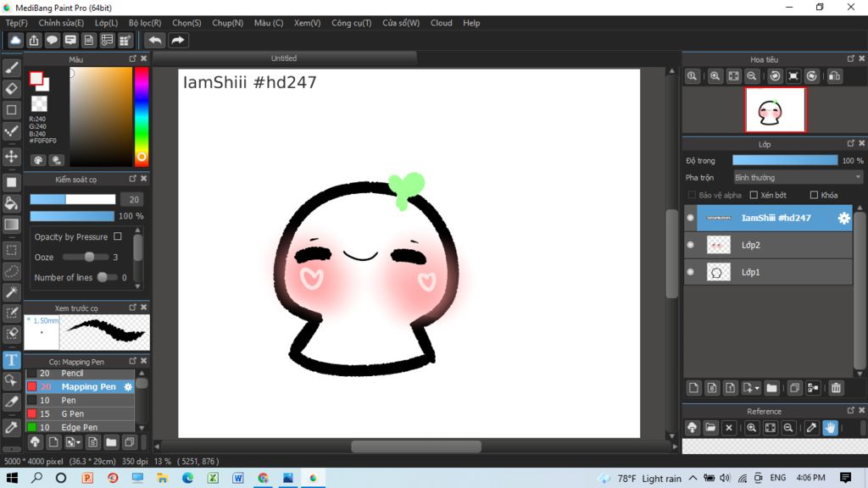Image resolution: width=868 pixels, height=488 pixels.
Task: Click the Undo arrow
Action: coord(155,41)
